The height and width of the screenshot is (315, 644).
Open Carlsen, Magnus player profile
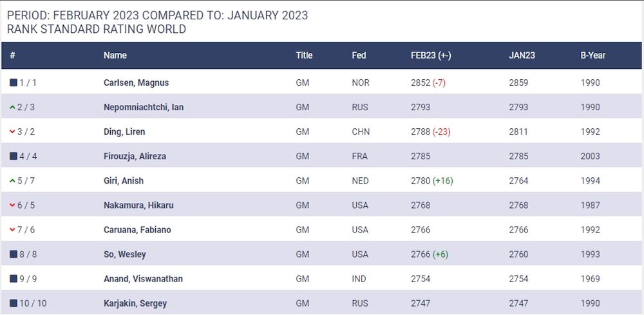point(136,83)
